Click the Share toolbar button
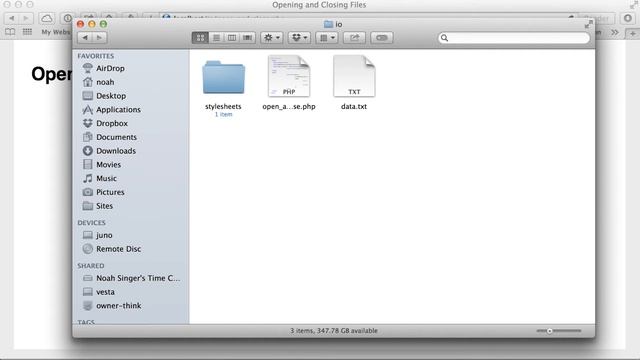640x360 pixels. click(x=354, y=38)
